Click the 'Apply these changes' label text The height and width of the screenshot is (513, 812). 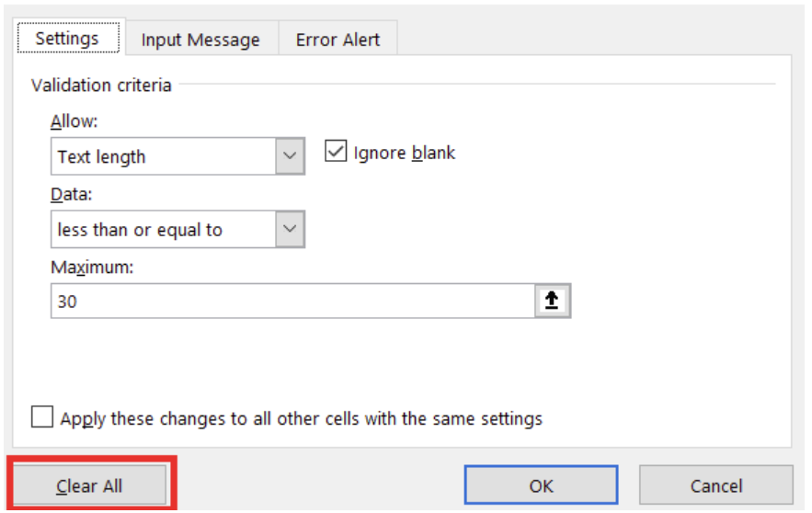point(301,419)
